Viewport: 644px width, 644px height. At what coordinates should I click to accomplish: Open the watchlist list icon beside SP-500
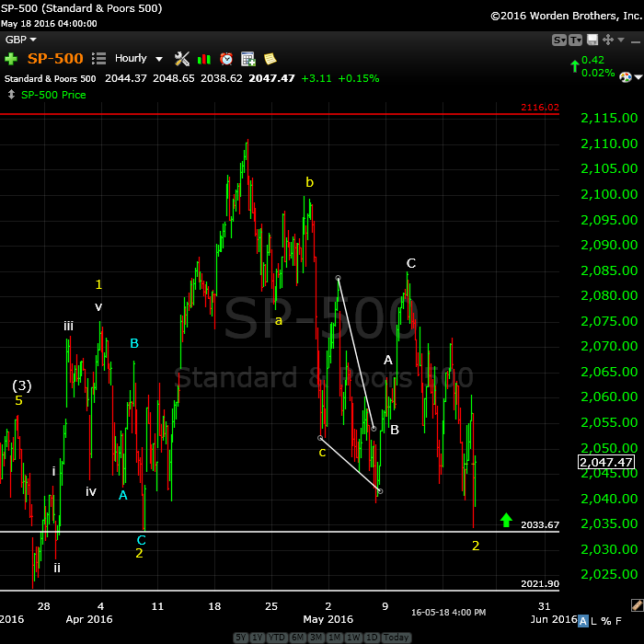pyautogui.click(x=98, y=58)
